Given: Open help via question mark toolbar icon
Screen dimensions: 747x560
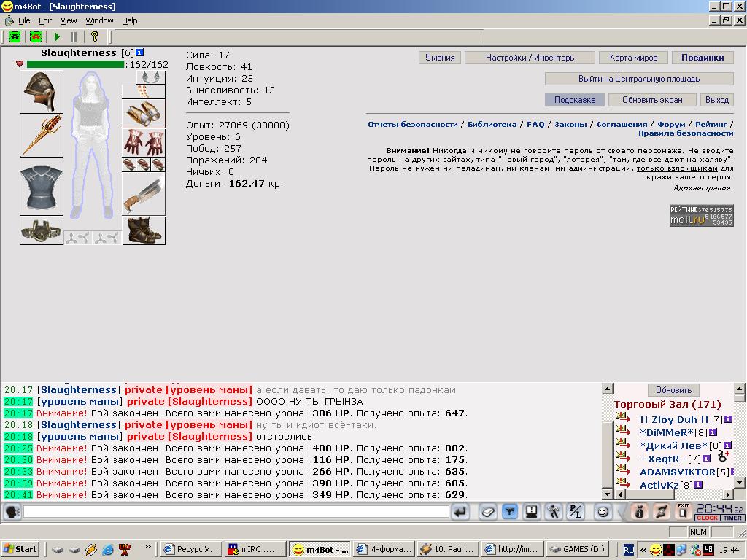Looking at the screenshot, I should (94, 36).
